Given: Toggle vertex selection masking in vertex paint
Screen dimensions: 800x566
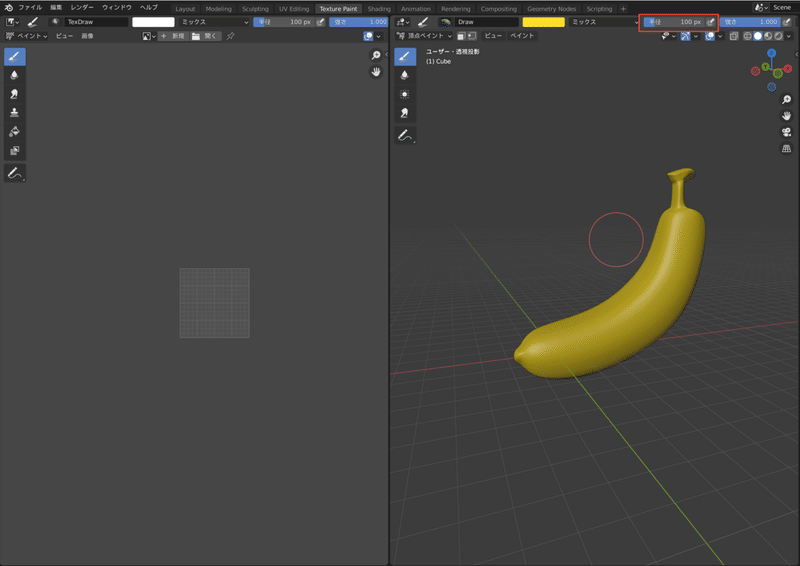Looking at the screenshot, I should point(472,36).
